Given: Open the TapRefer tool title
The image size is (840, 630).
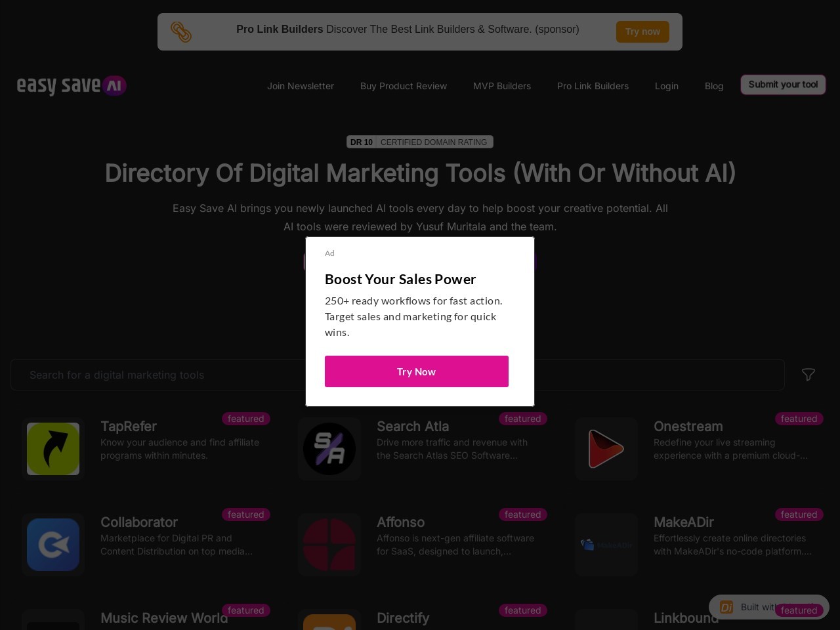Looking at the screenshot, I should click(x=129, y=427).
